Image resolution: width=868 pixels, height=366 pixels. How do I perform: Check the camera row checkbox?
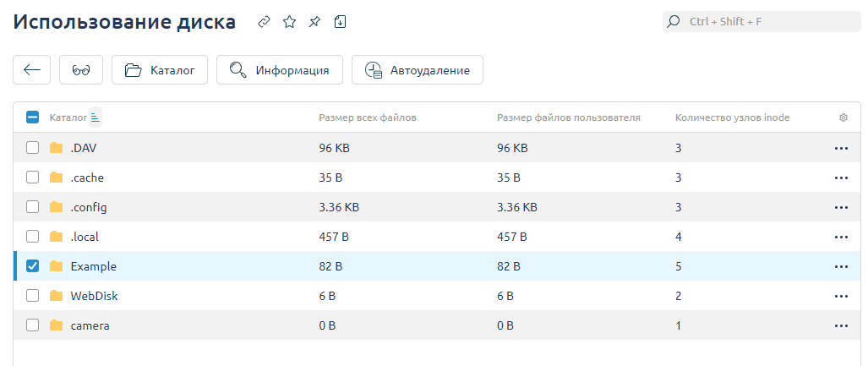click(x=33, y=325)
